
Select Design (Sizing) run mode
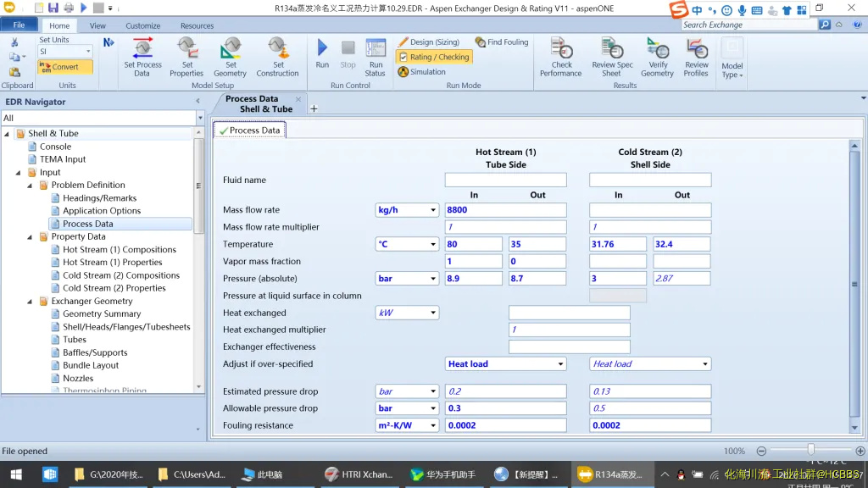(429, 42)
